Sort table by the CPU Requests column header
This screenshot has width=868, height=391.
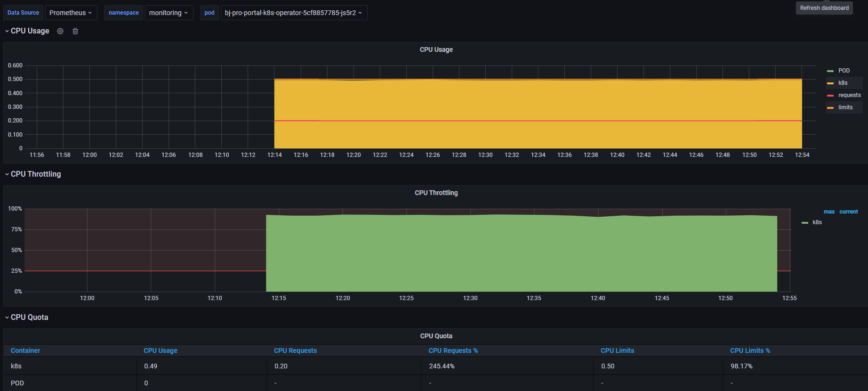point(296,350)
